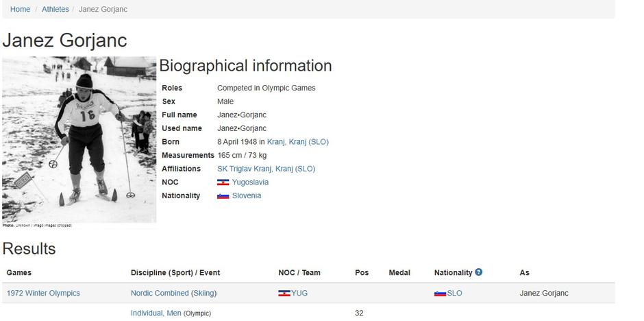
Task: Click the Results heading
Action: click(x=29, y=249)
